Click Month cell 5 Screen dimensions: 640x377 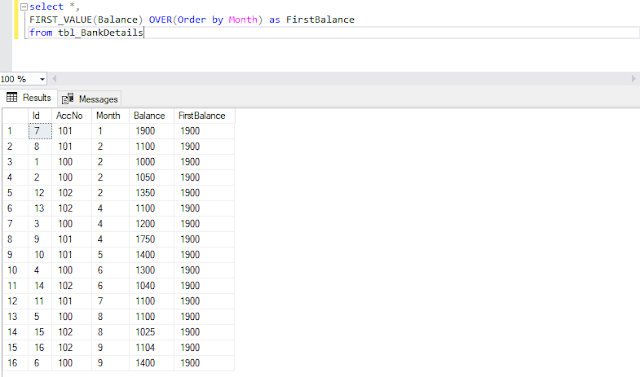(111, 255)
